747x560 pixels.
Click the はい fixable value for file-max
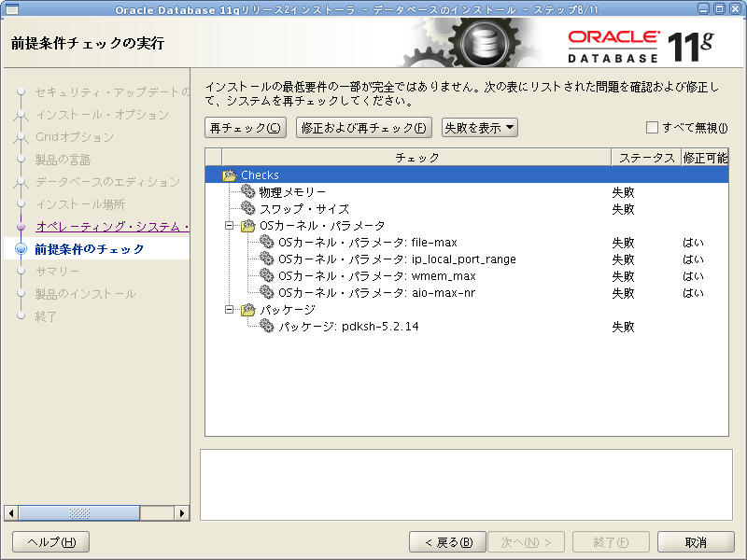pos(693,243)
